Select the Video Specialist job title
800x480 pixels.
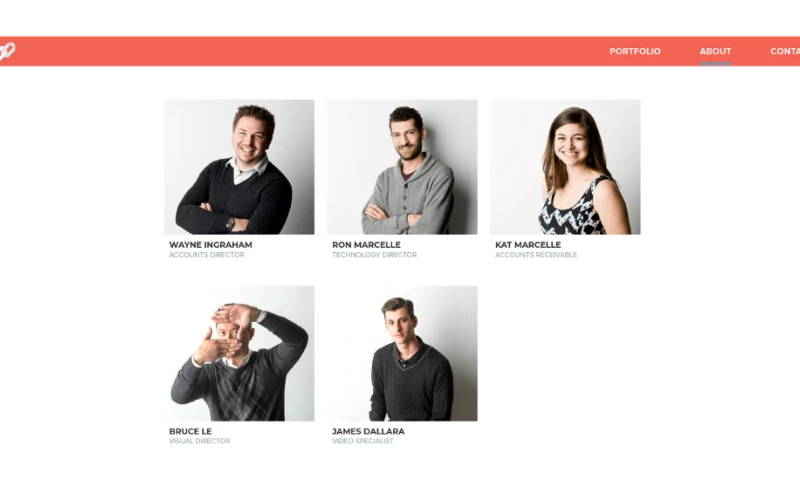pyautogui.click(x=363, y=441)
